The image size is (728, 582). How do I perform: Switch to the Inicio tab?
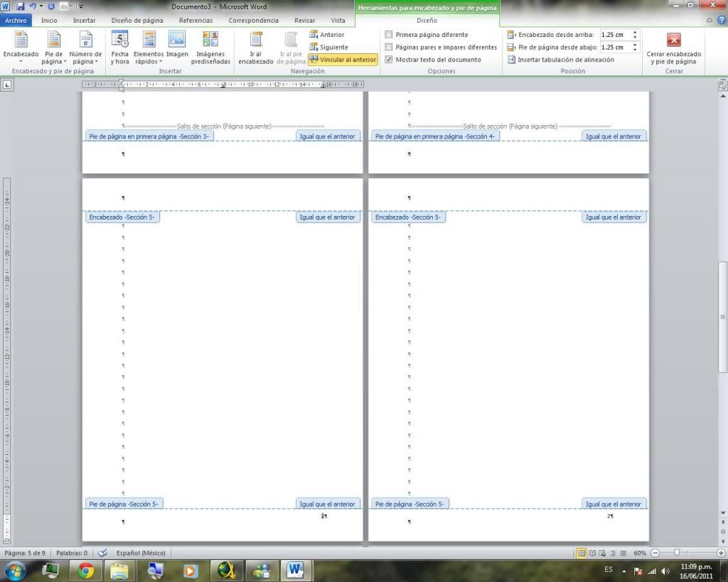(49, 21)
